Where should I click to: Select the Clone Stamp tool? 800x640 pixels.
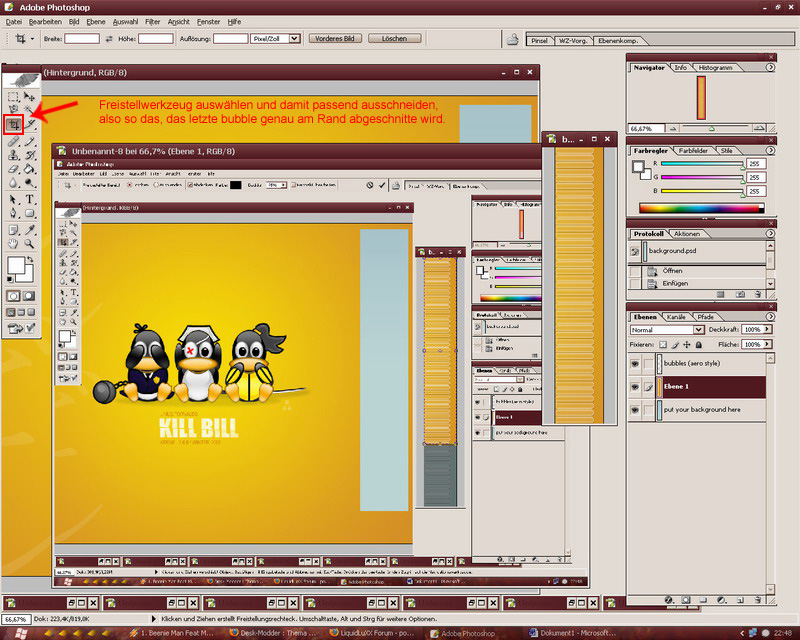tap(13, 155)
